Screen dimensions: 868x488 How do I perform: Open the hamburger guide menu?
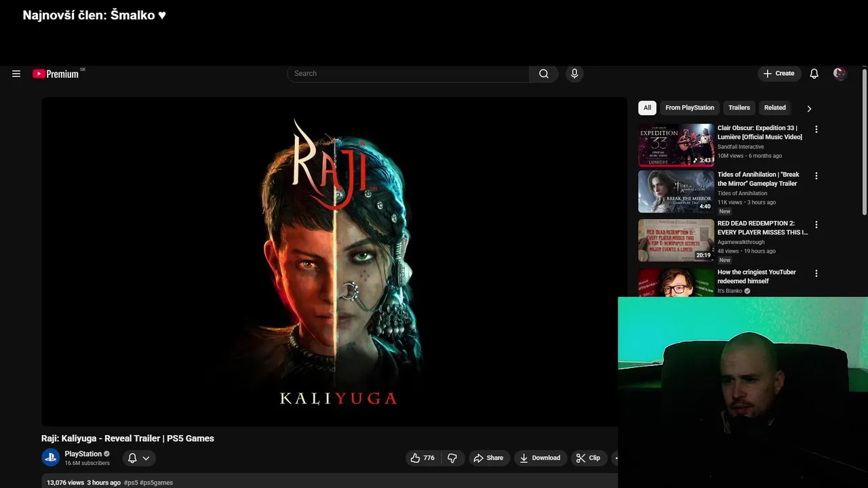16,74
